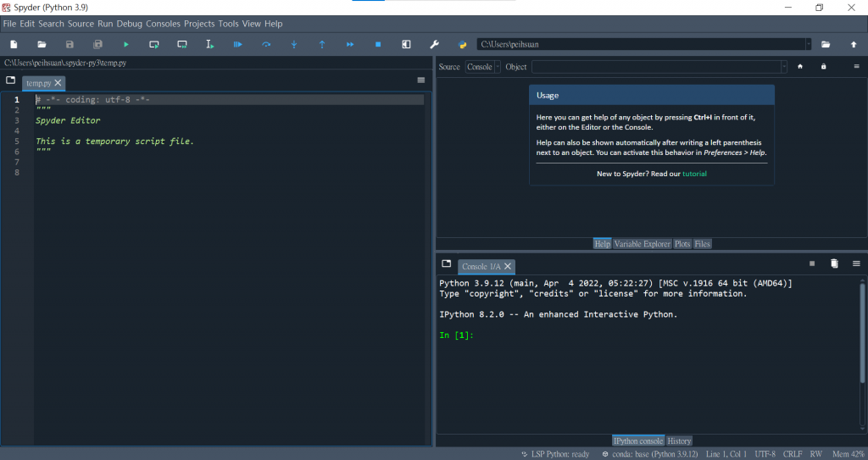Step into function debug icon
The height and width of the screenshot is (460, 868).
pyautogui.click(x=294, y=44)
